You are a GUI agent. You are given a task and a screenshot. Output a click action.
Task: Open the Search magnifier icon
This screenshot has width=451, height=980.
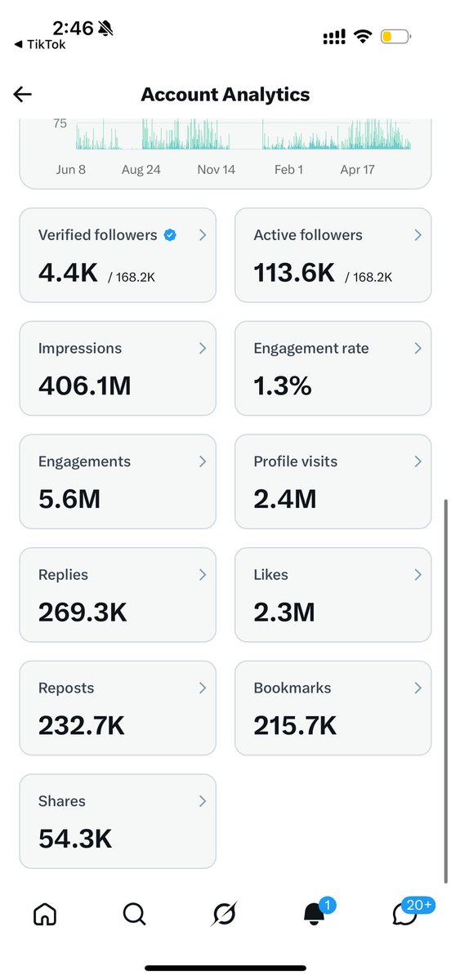pos(135,914)
